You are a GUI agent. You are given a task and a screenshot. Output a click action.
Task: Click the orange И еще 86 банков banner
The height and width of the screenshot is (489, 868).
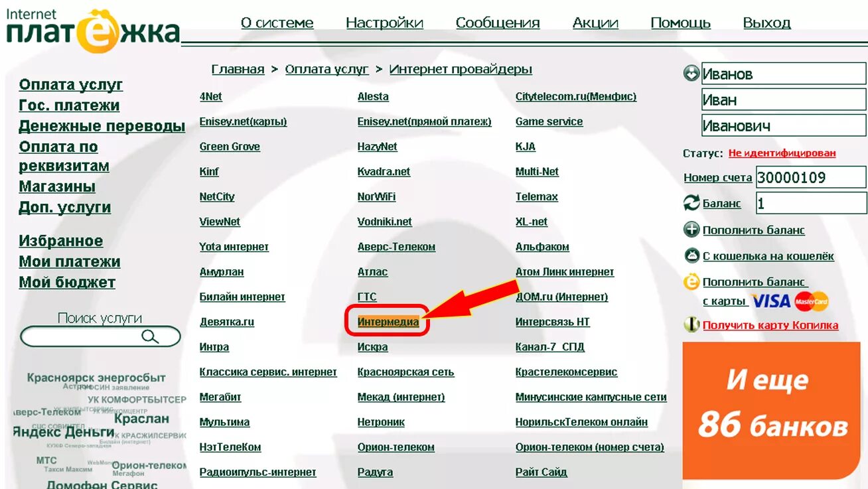771,409
